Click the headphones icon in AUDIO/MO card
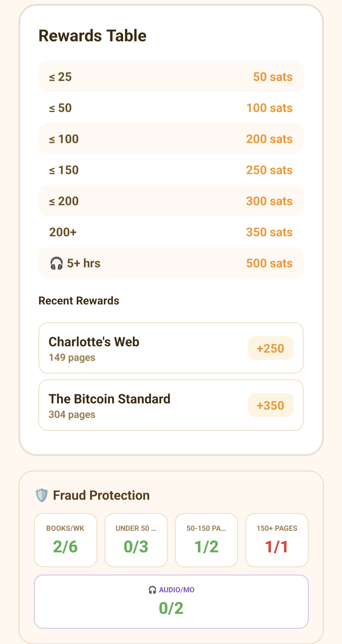Screen dimensions: 342x644 pos(152,590)
